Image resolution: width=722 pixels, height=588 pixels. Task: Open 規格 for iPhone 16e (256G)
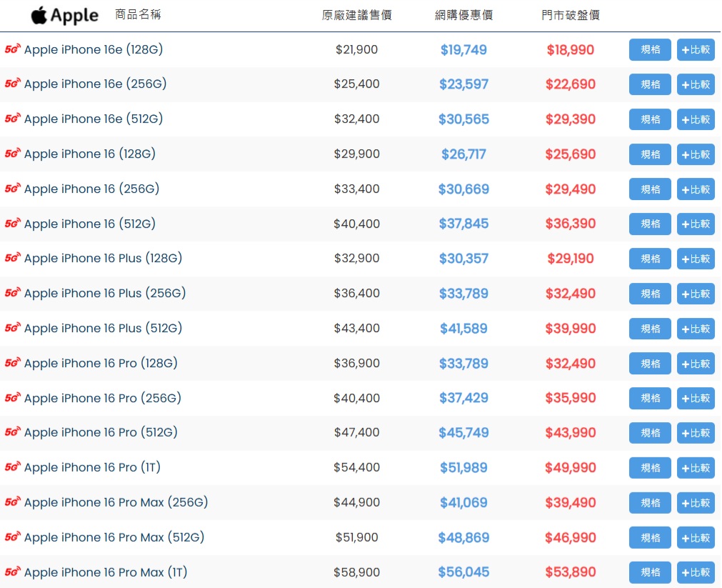point(650,84)
